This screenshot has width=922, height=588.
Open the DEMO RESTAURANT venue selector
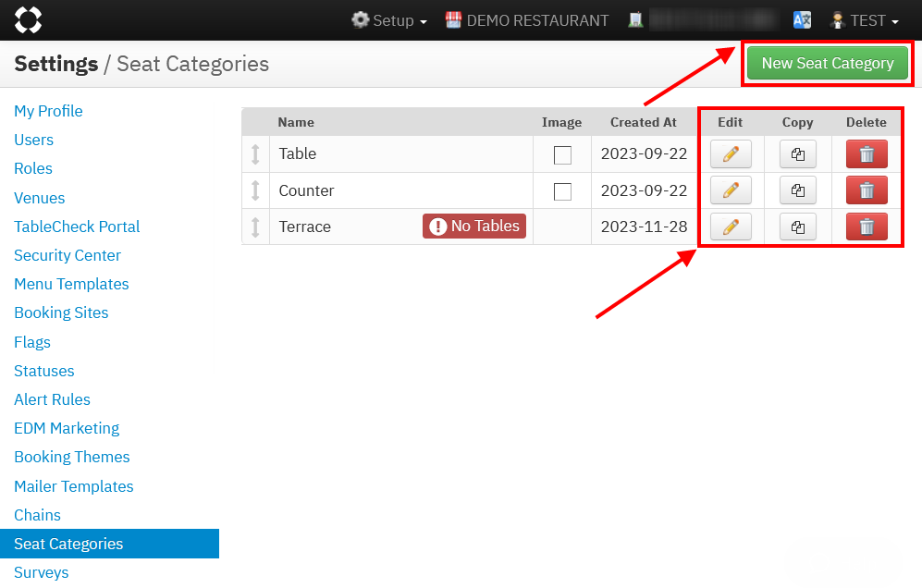click(527, 20)
